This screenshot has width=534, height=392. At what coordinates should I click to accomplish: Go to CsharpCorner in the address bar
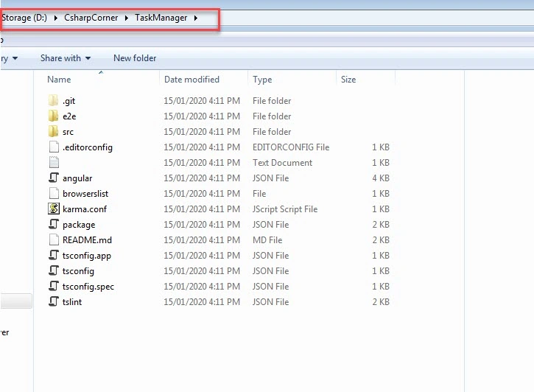(91, 18)
